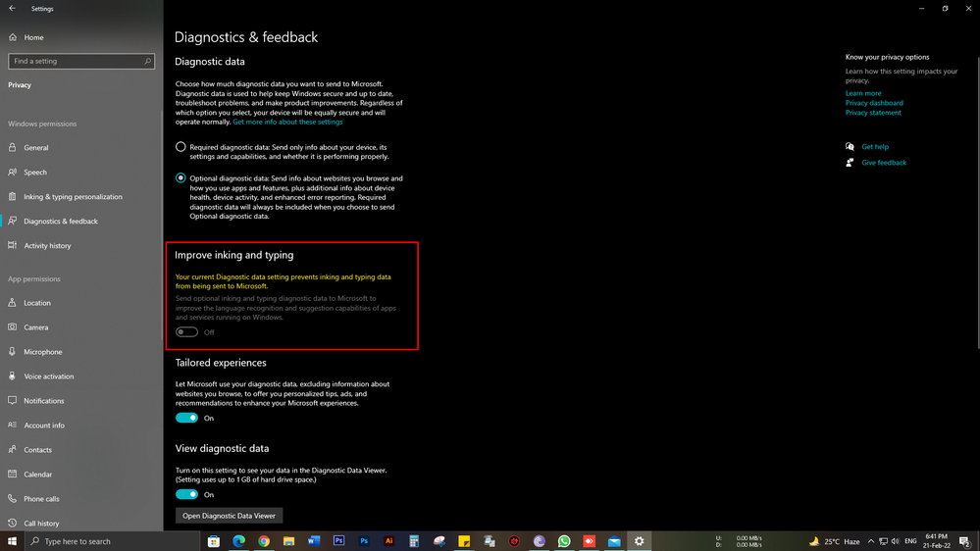Launch Google Chrome from taskbar
980x551 pixels.
click(x=264, y=541)
